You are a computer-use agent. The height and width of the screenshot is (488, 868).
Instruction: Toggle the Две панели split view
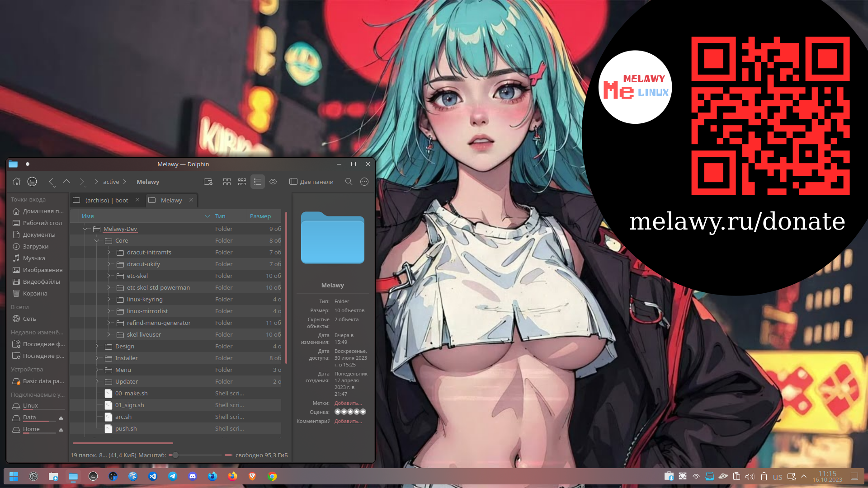pyautogui.click(x=311, y=182)
